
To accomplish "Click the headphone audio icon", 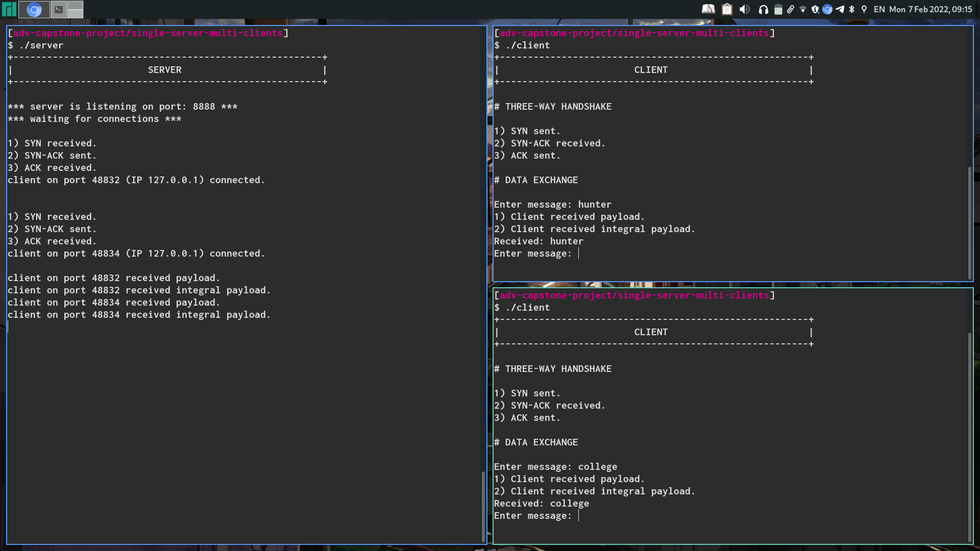I will point(763,9).
